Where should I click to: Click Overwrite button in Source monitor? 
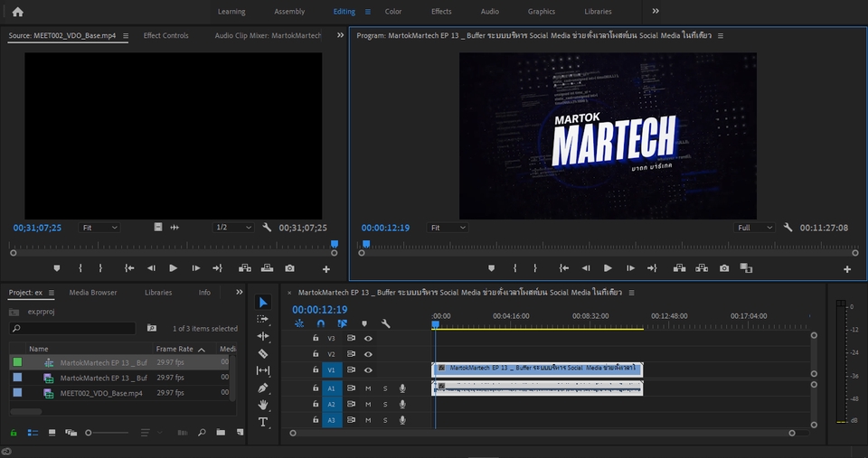(268, 268)
